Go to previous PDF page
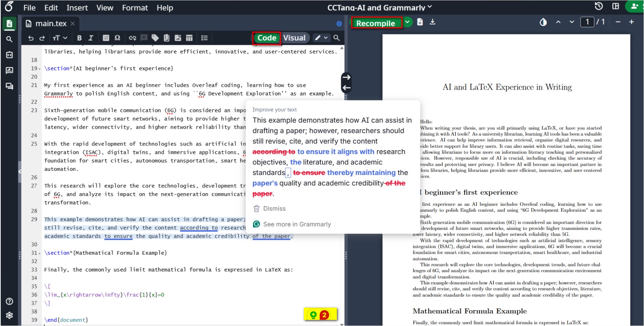The height and width of the screenshot is (326, 644). (x=558, y=22)
